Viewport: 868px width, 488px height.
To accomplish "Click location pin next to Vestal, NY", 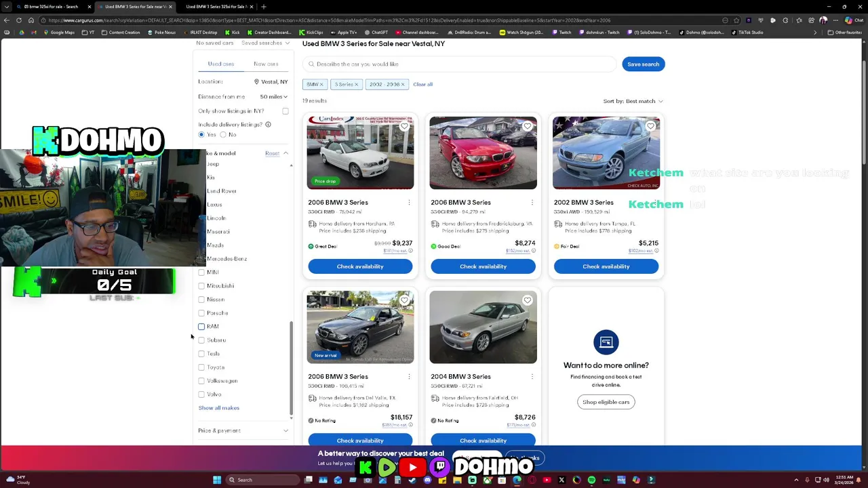I will click(256, 81).
